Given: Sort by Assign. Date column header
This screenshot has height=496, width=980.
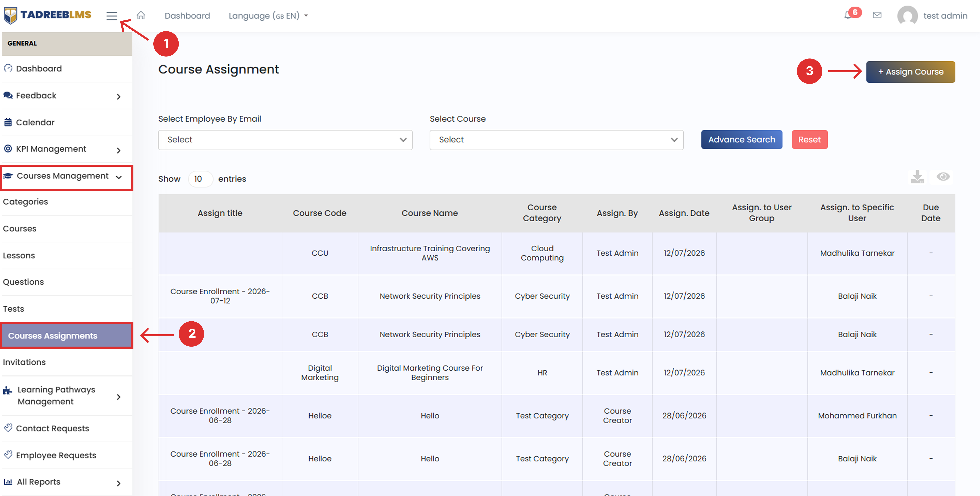Looking at the screenshot, I should tap(684, 213).
